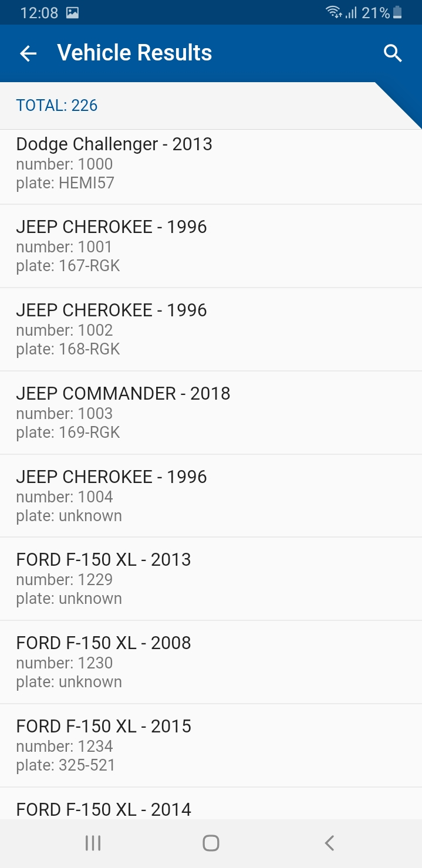Tap Wi-Fi signal icon in status bar
The height and width of the screenshot is (868, 422).
click(x=334, y=12)
